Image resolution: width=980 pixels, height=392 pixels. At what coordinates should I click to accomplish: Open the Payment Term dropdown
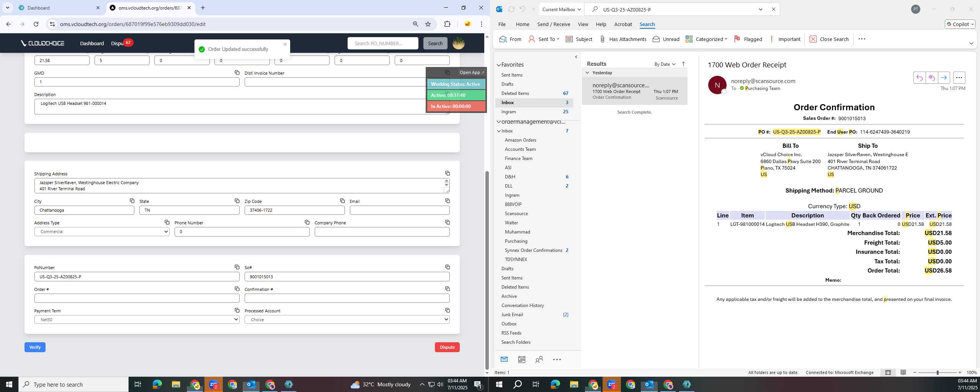(x=137, y=320)
